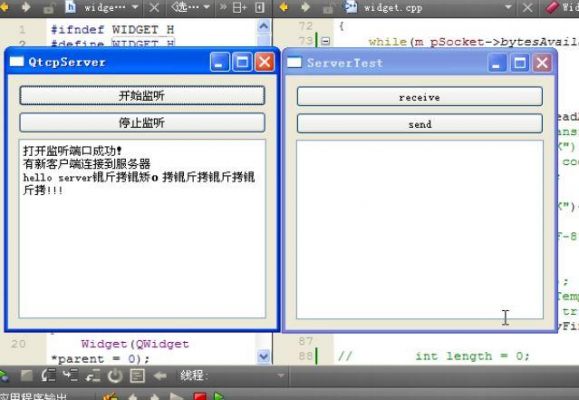This screenshot has height=400, width=579.
Task: Go forward in left editor navigation history
Action: click(x=26, y=7)
